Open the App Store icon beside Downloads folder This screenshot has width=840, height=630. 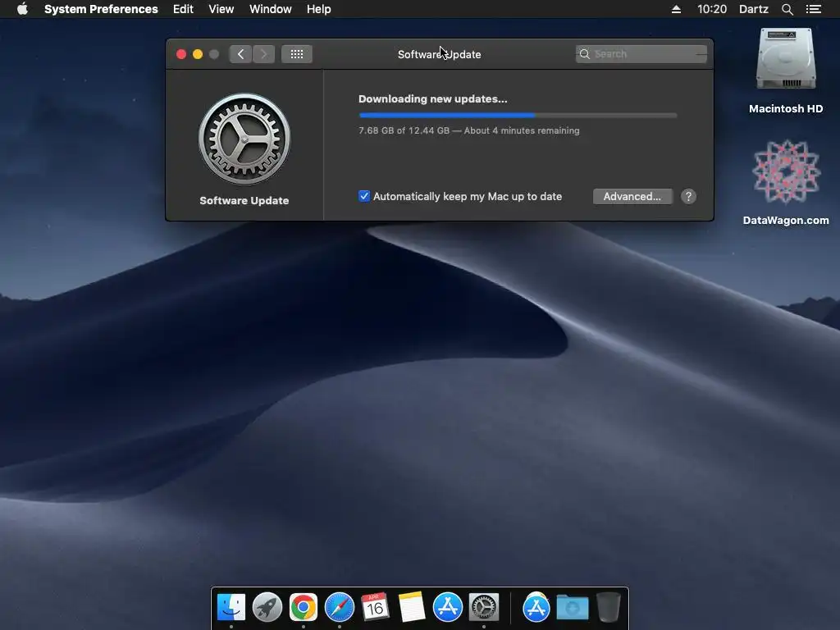click(536, 607)
